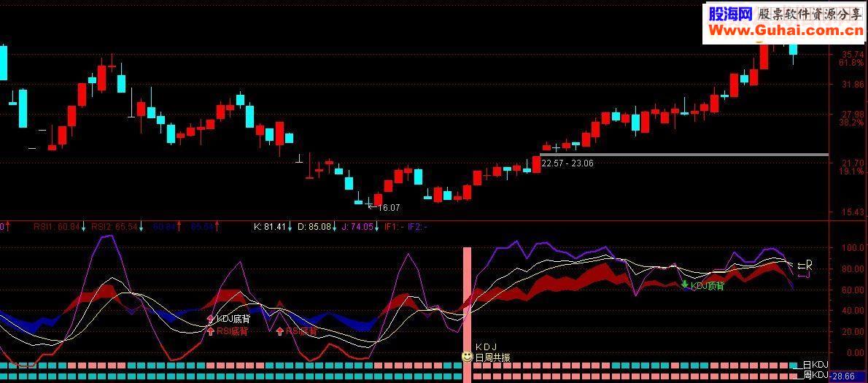Screen dimensions: 868x383
Task: Click the KDJ底背 divergence label
Action: tap(233, 320)
